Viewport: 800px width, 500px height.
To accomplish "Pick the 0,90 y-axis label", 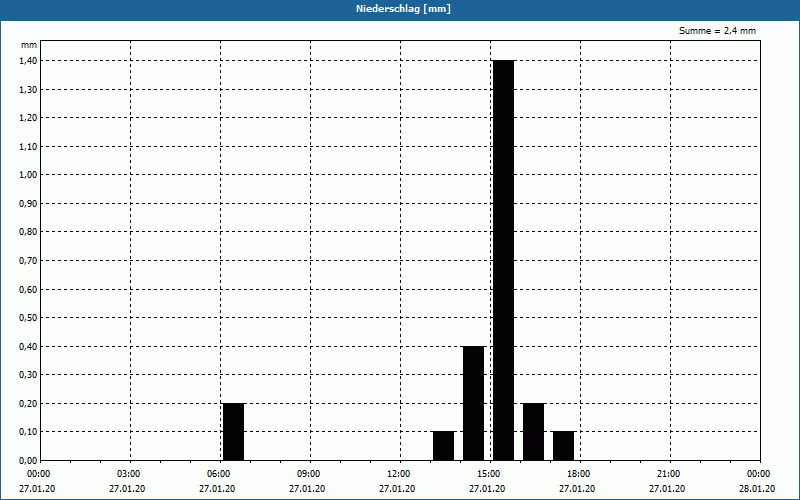I will point(29,204).
